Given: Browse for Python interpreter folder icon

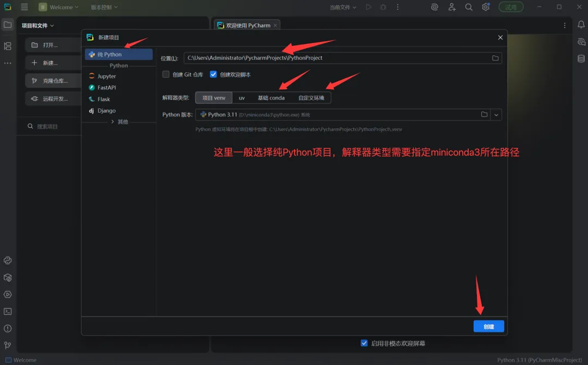Looking at the screenshot, I should click(484, 115).
